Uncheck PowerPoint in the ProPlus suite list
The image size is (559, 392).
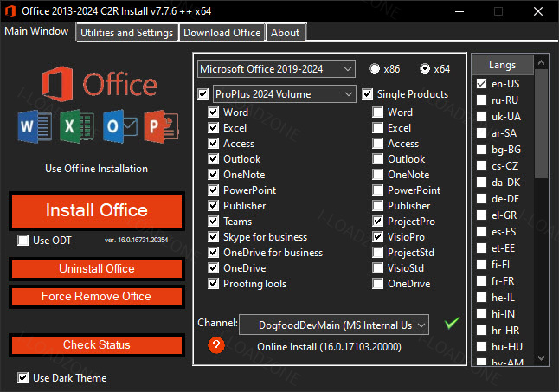pyautogui.click(x=213, y=190)
